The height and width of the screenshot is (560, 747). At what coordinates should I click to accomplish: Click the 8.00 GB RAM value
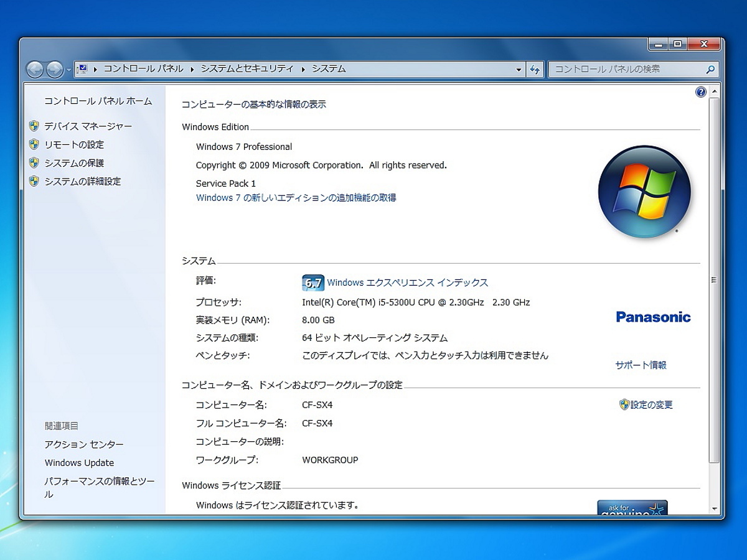318,320
